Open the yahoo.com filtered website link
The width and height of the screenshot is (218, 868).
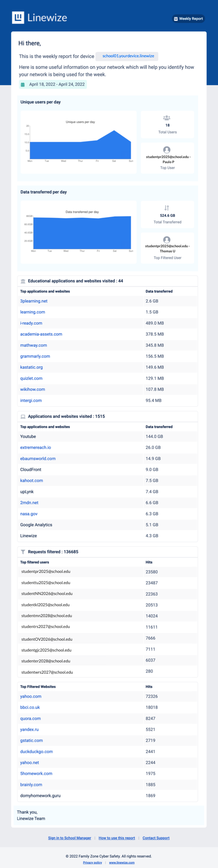[31, 697]
